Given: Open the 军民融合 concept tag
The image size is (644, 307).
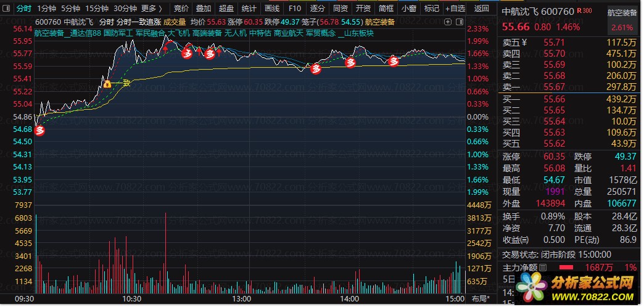Looking at the screenshot, I should [x=151, y=33].
